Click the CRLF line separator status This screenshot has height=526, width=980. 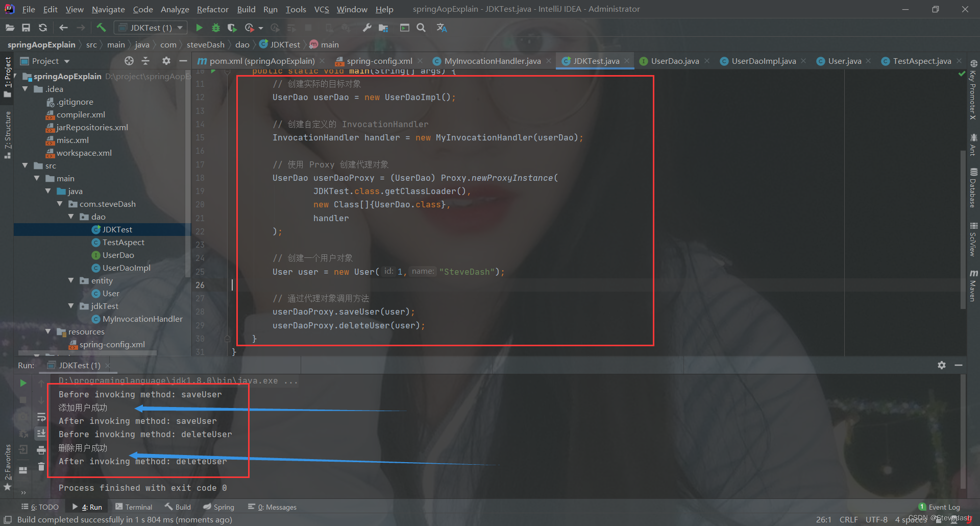(848, 519)
